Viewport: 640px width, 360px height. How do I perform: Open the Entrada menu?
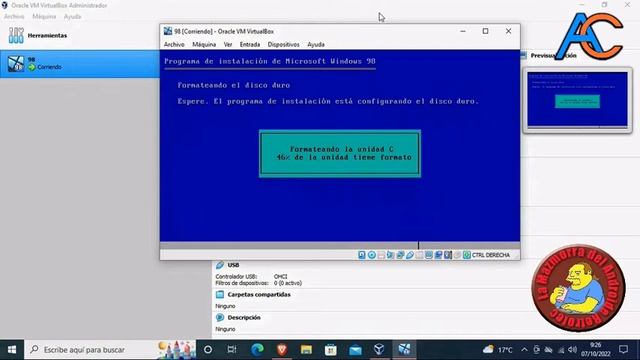pos(250,44)
